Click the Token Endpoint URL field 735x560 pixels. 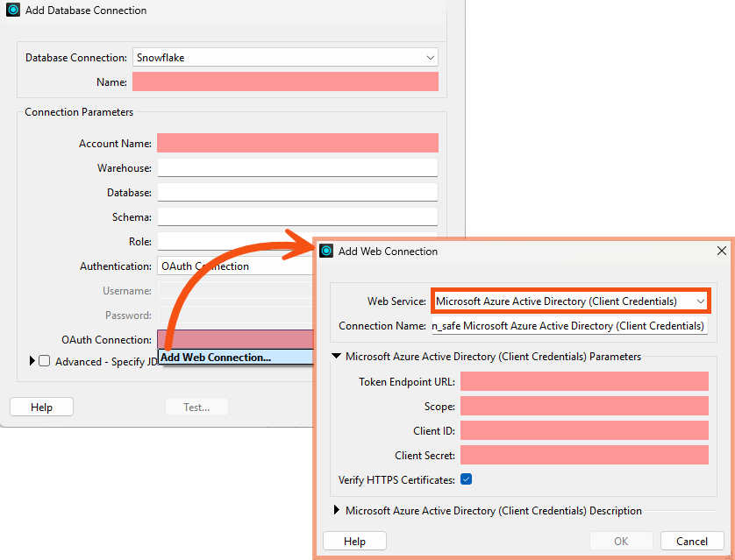pos(583,381)
